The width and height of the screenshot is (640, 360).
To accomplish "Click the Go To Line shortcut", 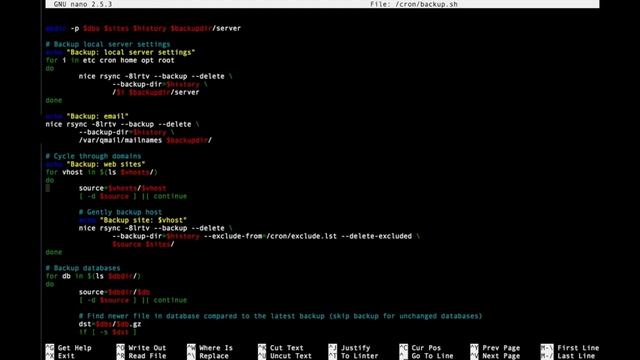I will (x=427, y=356).
